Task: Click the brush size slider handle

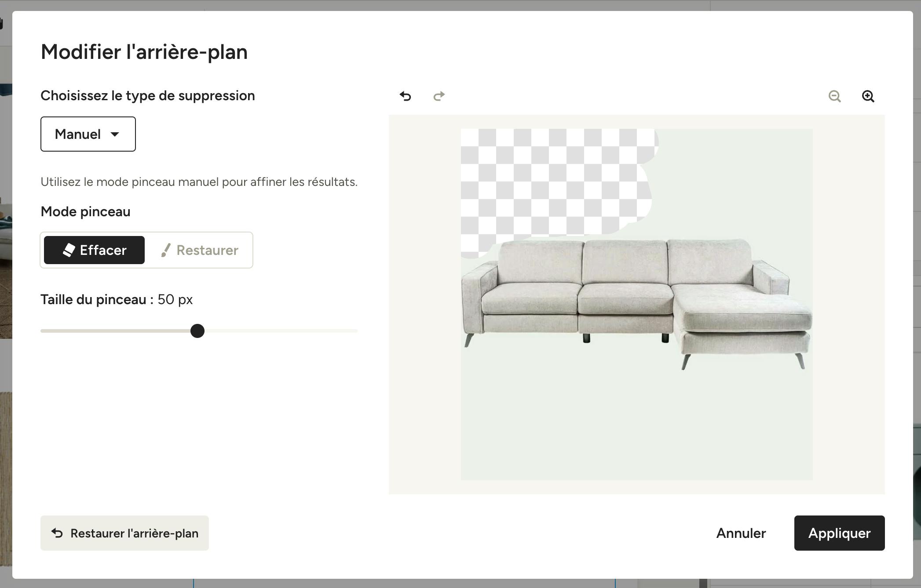Action: (197, 331)
